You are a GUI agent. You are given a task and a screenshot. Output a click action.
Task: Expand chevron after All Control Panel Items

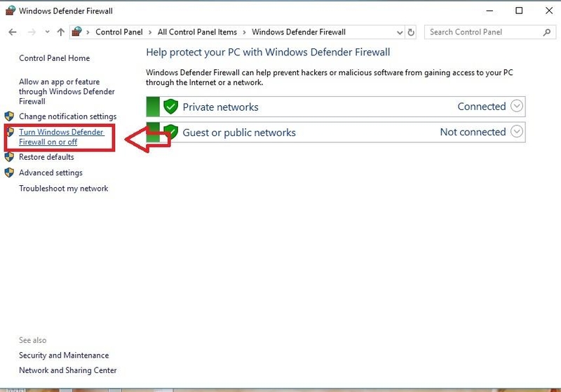[244, 32]
